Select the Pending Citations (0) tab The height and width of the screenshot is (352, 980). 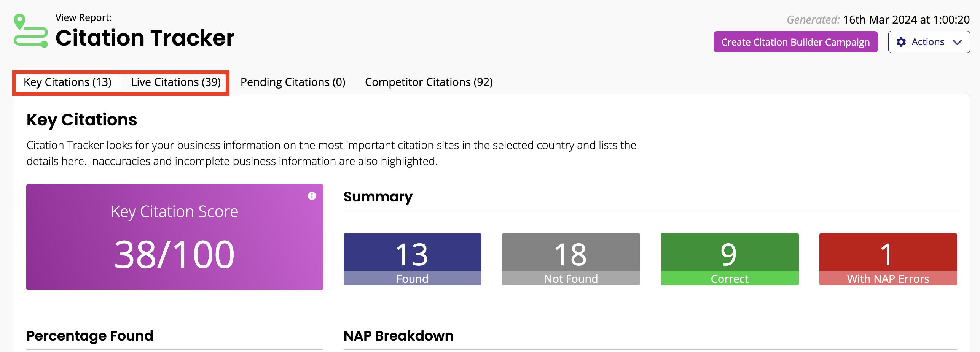click(x=293, y=82)
